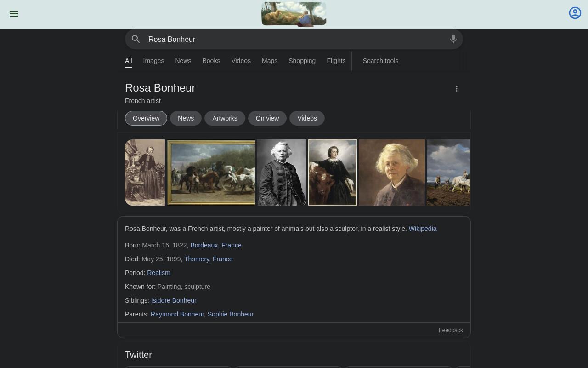The width and height of the screenshot is (588, 368).
Task: Switch to the Videos search tab
Action: (241, 61)
